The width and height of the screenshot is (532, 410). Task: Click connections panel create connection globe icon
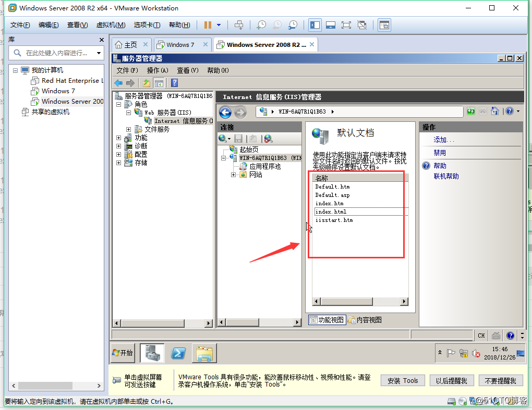pos(225,139)
